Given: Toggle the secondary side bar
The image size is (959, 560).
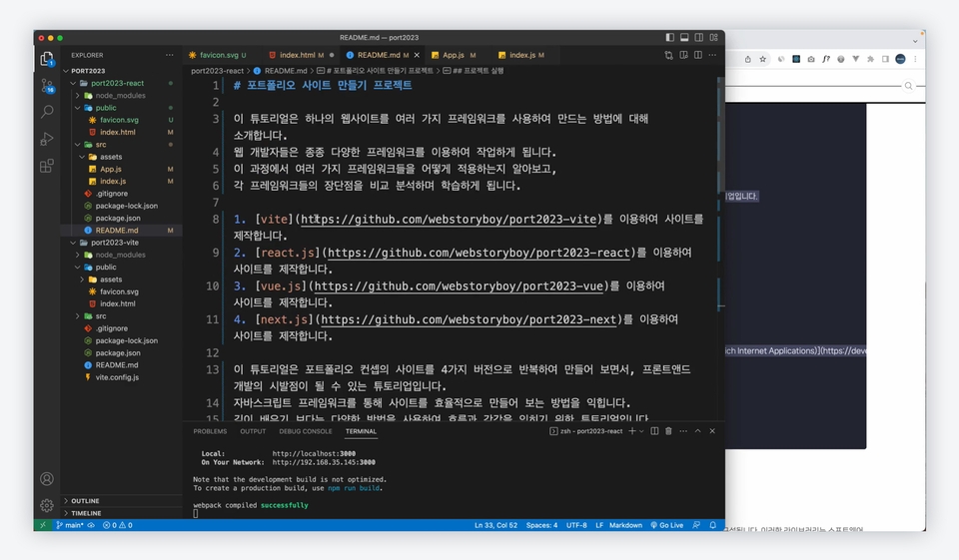Looking at the screenshot, I should click(x=699, y=37).
